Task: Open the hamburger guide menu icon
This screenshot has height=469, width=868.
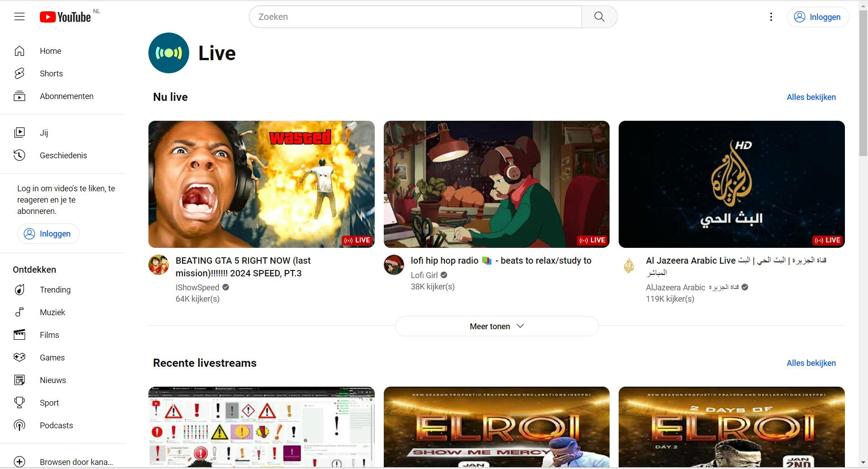Action: coord(19,17)
